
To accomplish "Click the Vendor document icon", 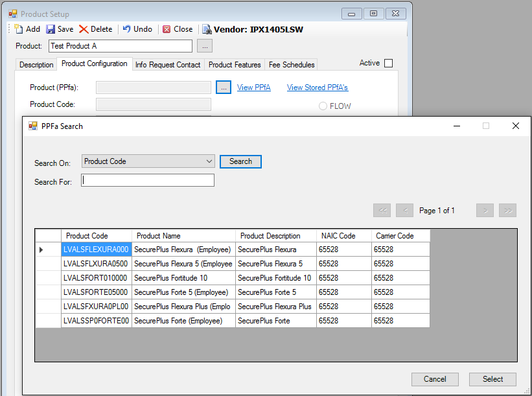I will pos(207,29).
